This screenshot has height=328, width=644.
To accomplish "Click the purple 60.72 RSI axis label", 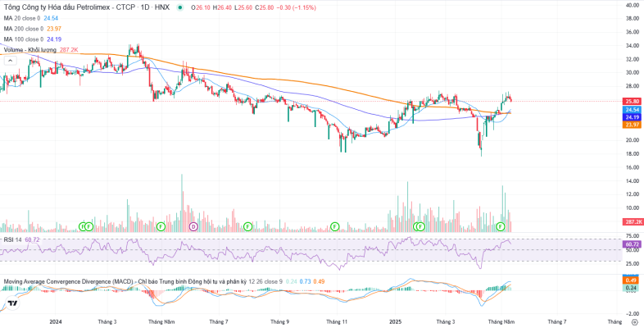I will [x=632, y=244].
